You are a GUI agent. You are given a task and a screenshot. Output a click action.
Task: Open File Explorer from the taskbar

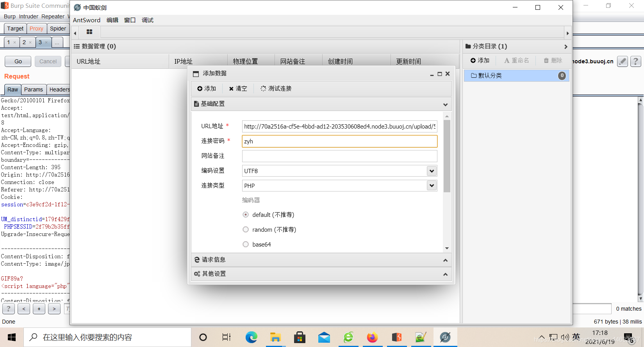pyautogui.click(x=275, y=337)
